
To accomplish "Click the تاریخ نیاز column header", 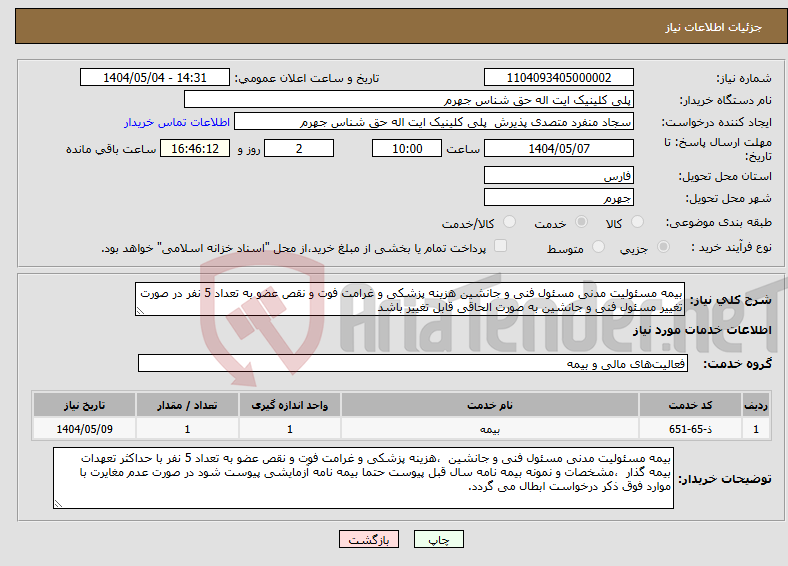I will tap(84, 405).
